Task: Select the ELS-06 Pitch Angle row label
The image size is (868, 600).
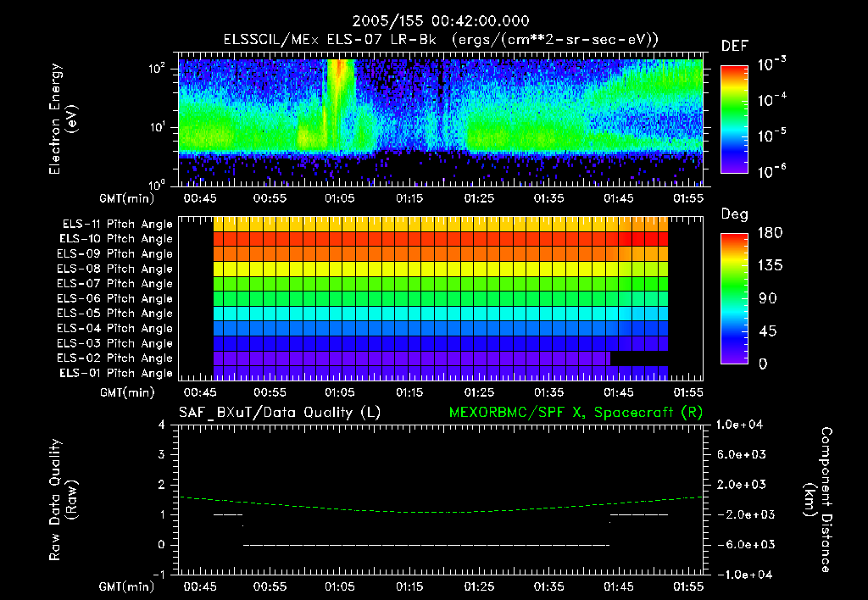Action: pos(114,299)
